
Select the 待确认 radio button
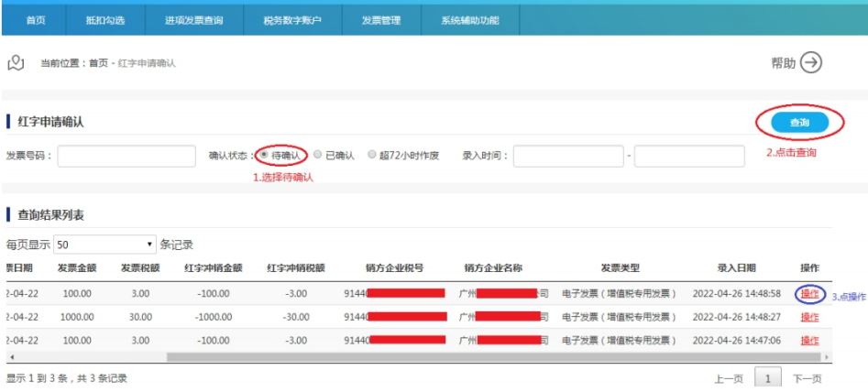click(x=263, y=156)
